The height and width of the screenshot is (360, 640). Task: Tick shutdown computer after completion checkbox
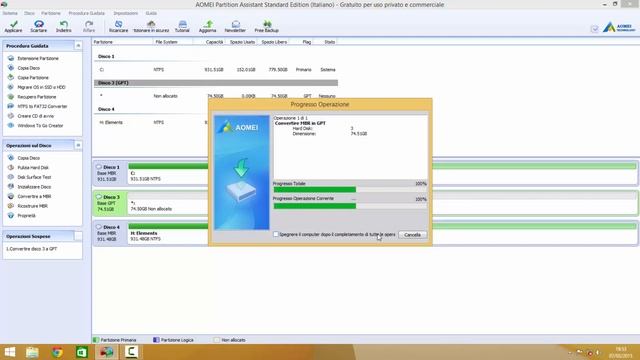click(276, 234)
